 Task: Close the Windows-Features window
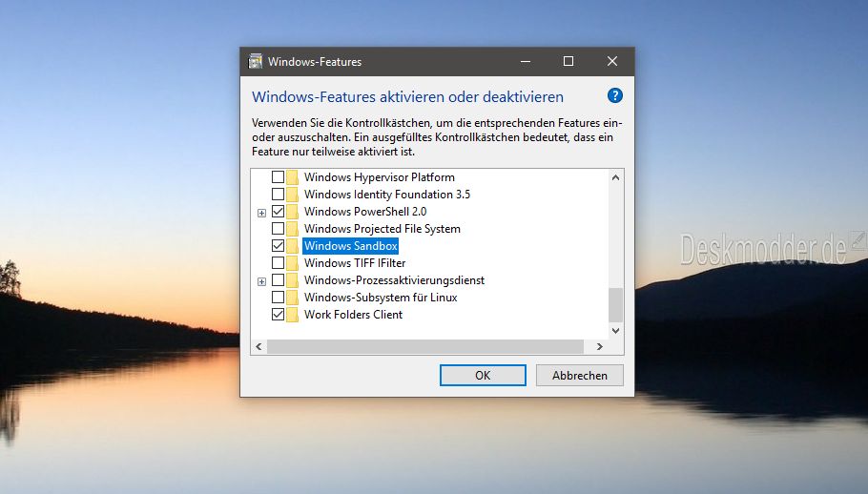point(611,61)
